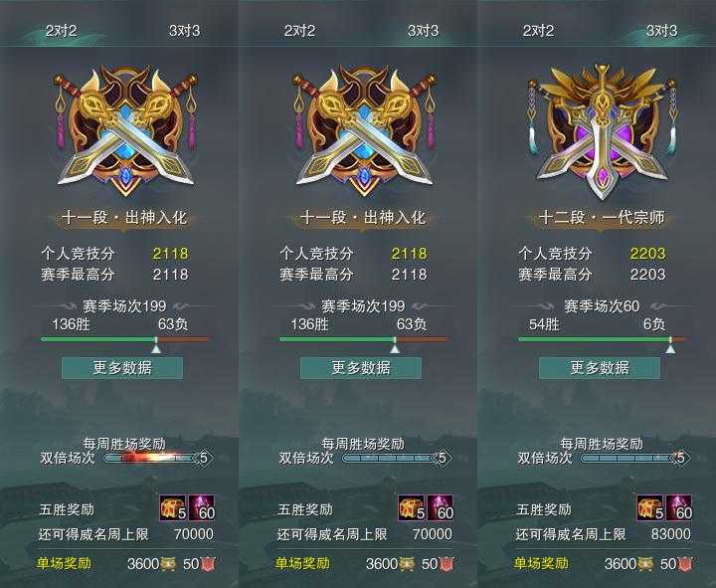The height and width of the screenshot is (588, 716).
Task: Click the win-rate triangle marker under 54胜 6负
Action: [670, 349]
